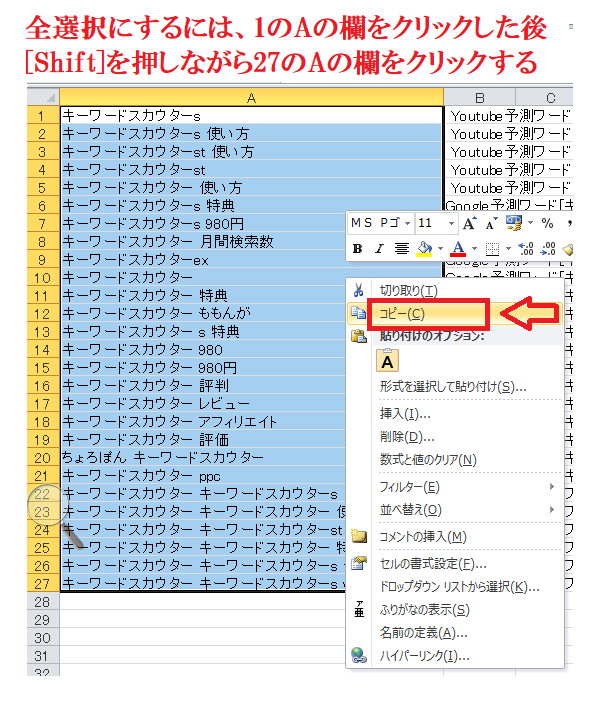The image size is (613, 718).
Task: Select row 10 header
Action: (x=43, y=277)
